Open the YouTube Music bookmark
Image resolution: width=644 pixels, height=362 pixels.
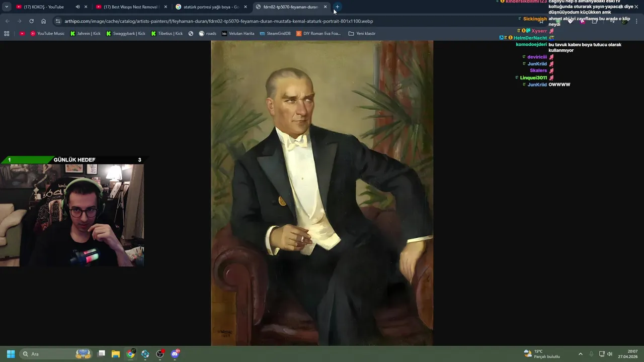click(x=47, y=34)
